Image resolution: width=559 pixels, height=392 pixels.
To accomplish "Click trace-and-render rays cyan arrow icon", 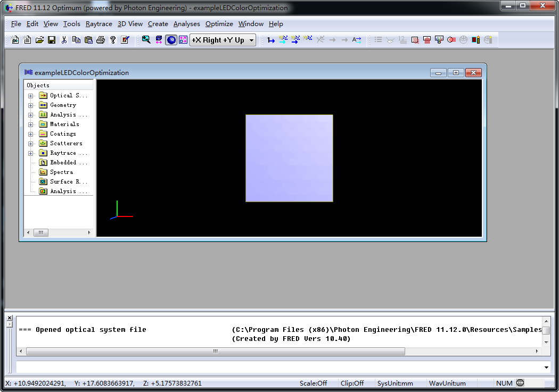I will (x=283, y=40).
